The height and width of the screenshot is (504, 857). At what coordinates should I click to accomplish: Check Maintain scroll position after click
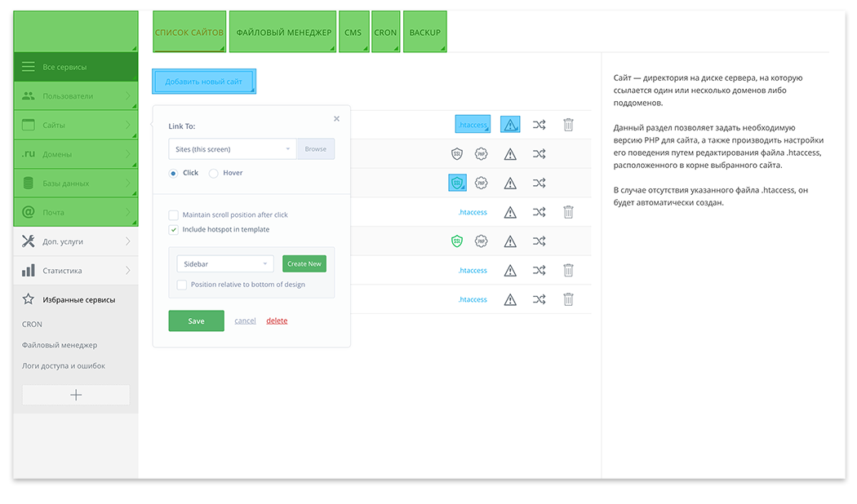[x=173, y=215]
